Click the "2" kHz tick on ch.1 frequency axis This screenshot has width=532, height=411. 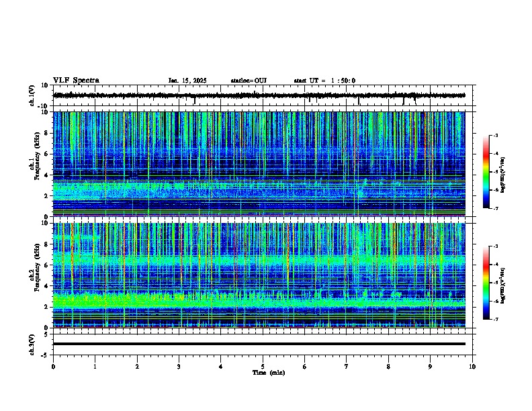tap(47, 195)
